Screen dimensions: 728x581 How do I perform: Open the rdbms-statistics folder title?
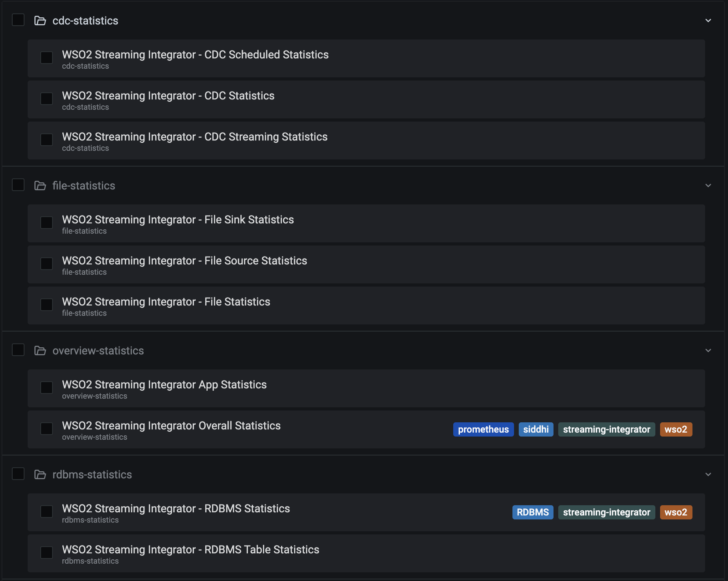(92, 474)
